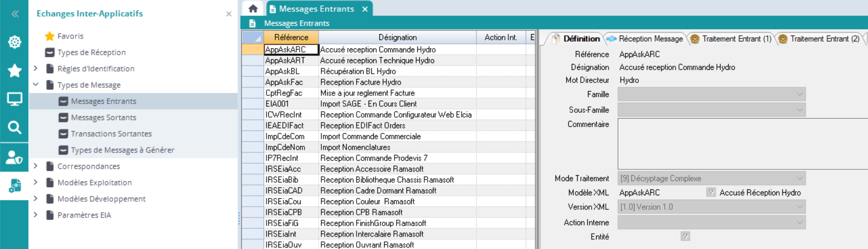Click the user shield icon in rail
Screen dimensions: 868x249
tap(15, 157)
